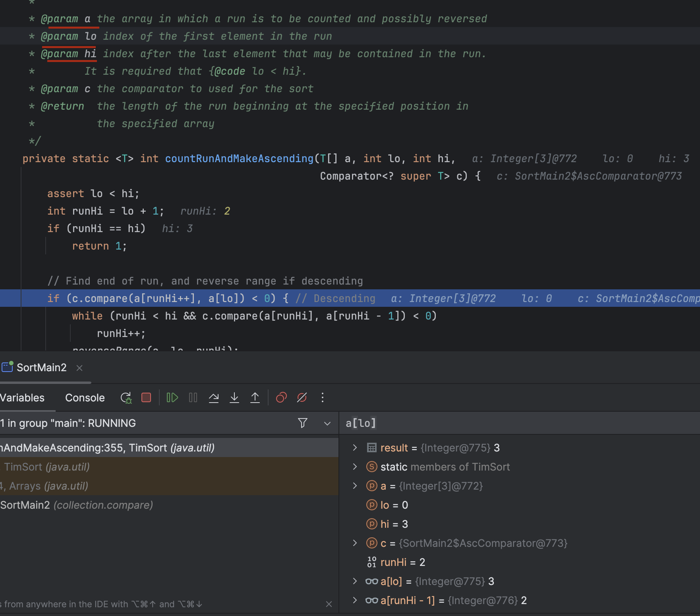Screen dimensions: 700x616
Task: Step over the current line
Action: click(x=214, y=397)
